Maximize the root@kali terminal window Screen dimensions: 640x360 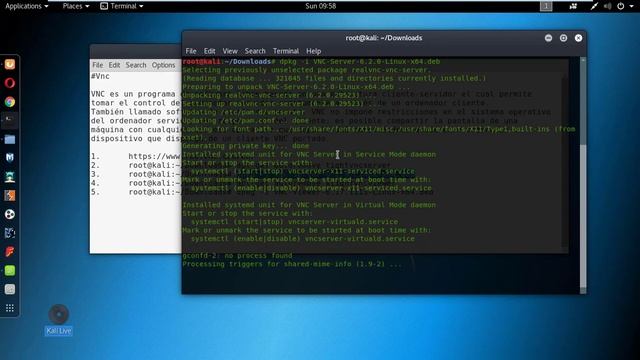(x=563, y=38)
